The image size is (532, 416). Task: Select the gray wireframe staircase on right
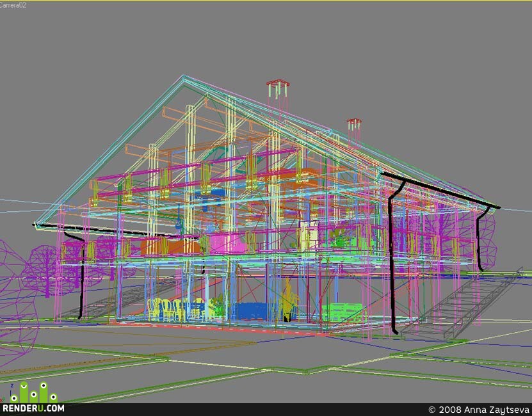462,305
